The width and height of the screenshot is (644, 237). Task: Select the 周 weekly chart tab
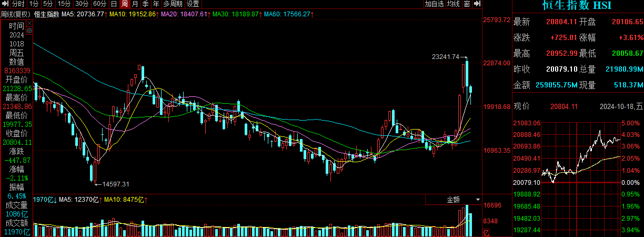(125, 4)
